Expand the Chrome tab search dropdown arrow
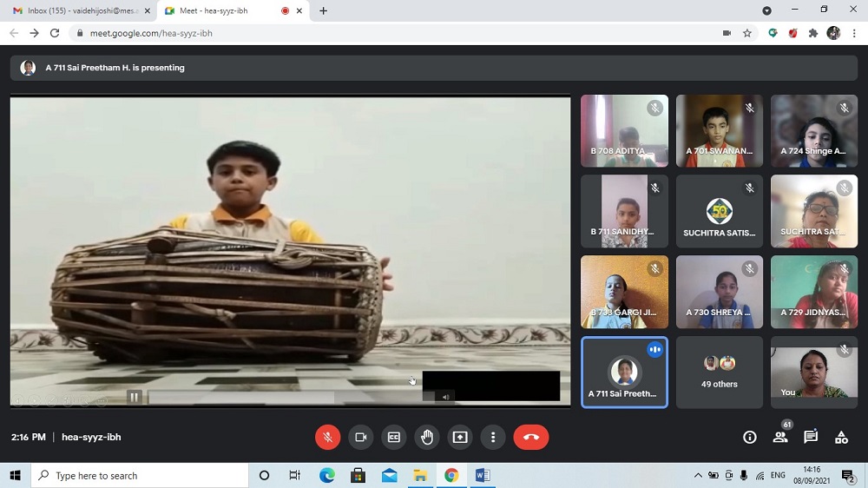 point(766,10)
